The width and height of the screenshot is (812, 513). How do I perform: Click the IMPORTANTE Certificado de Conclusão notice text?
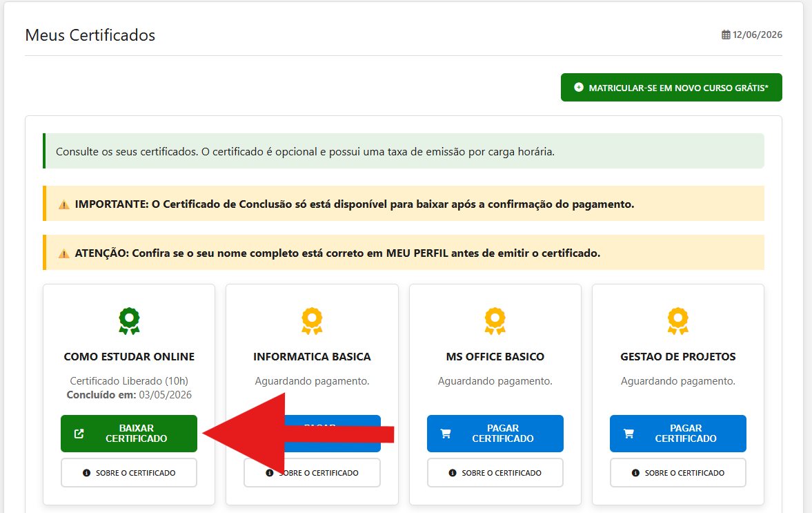(x=355, y=204)
